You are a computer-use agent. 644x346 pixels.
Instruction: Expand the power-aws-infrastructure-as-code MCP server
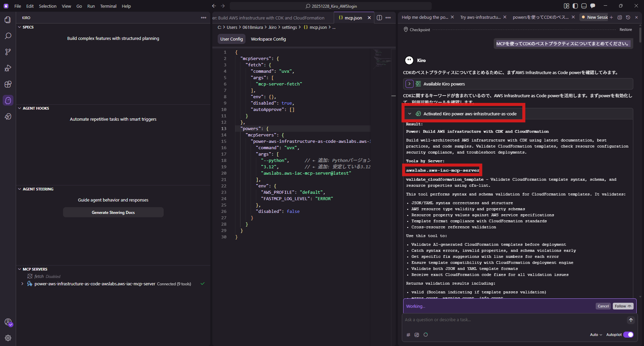tap(22, 284)
